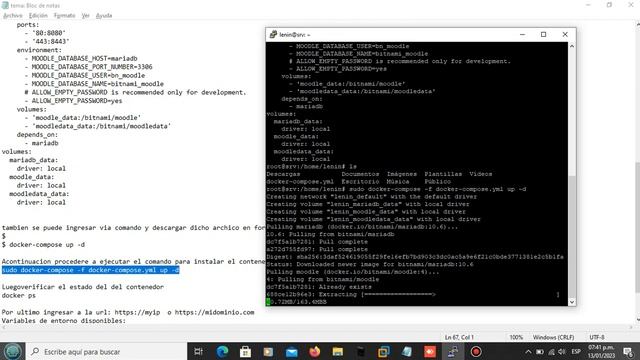
Task: Open the notification center icon
Action: tap(628, 352)
